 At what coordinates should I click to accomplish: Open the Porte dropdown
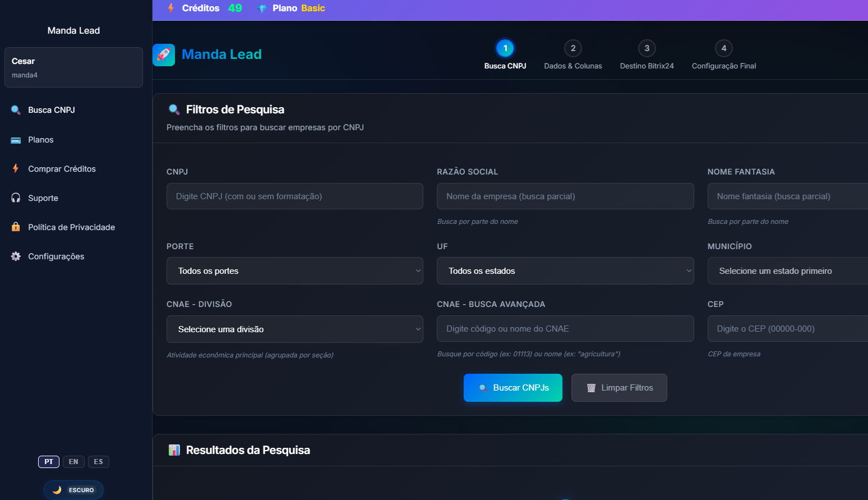click(x=294, y=271)
